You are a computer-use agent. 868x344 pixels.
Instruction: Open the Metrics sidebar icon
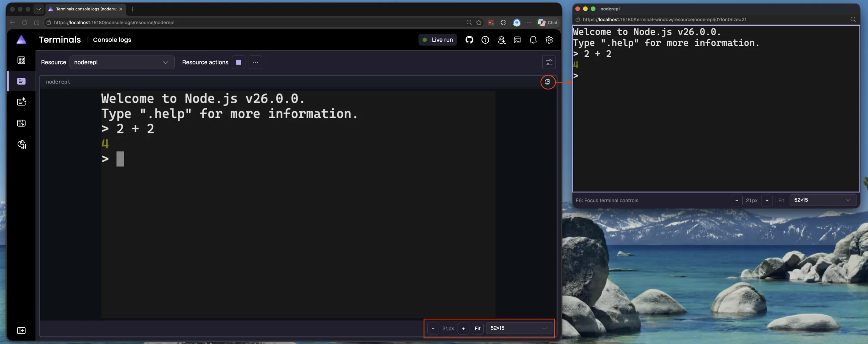(22, 144)
